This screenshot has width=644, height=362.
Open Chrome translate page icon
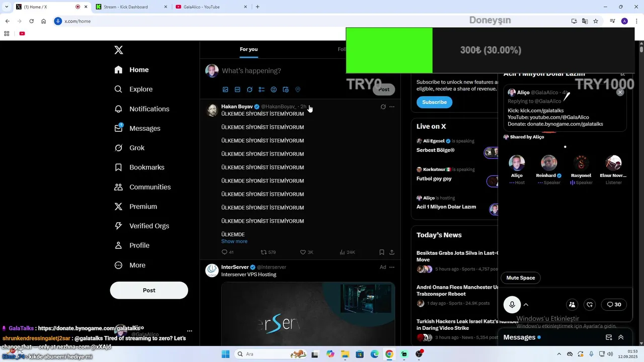[585, 21]
